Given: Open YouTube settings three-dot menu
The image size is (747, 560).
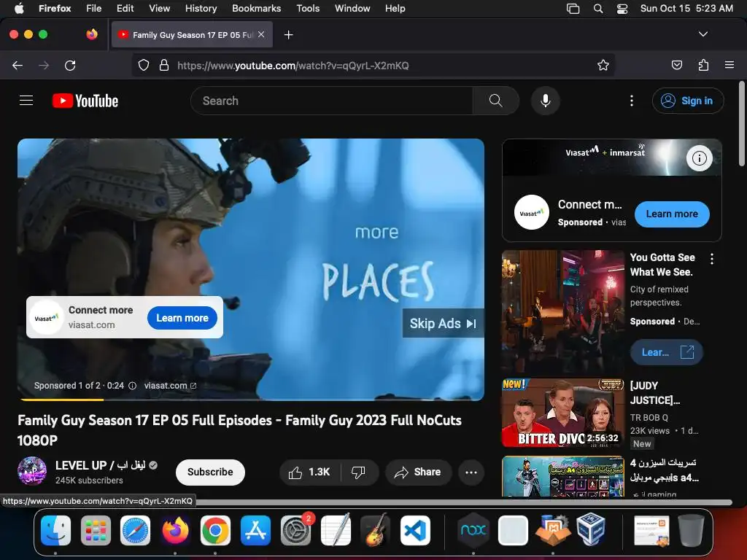Looking at the screenshot, I should coord(632,101).
